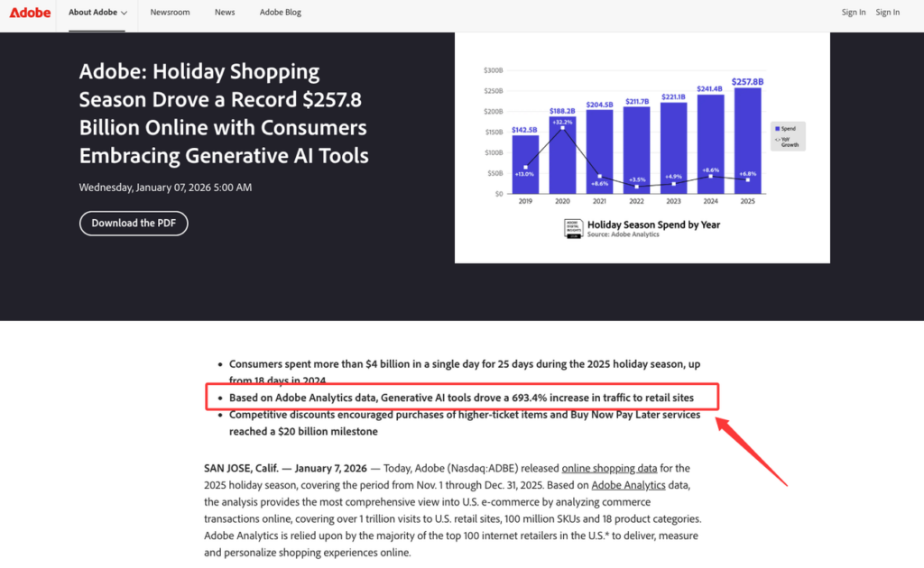Click the $142.5B bar label for 2019

click(524, 130)
